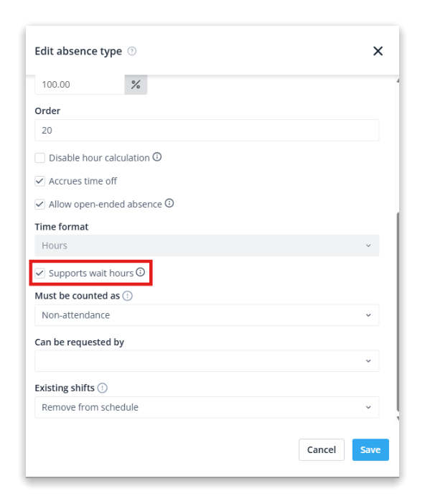Save the absence type changes
The height and width of the screenshot is (504, 425).
370,449
